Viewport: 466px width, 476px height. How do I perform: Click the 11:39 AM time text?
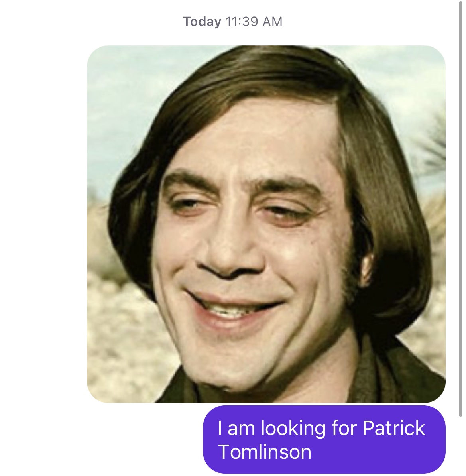(x=254, y=22)
